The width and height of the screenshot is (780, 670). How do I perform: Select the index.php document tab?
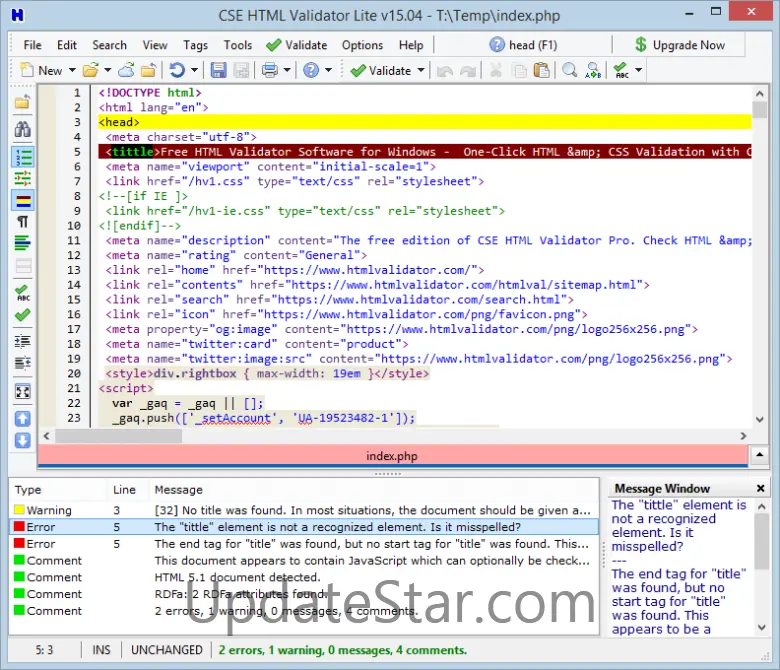pos(392,456)
